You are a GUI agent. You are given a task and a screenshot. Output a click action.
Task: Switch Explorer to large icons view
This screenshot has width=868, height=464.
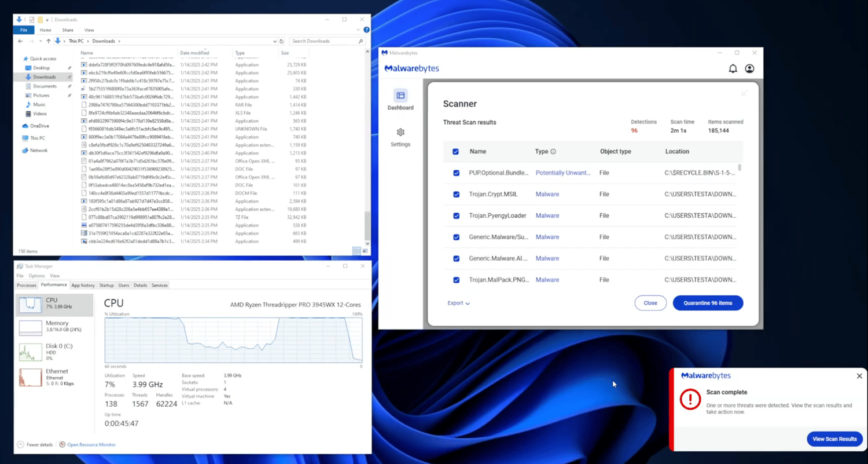pyautogui.click(x=364, y=251)
